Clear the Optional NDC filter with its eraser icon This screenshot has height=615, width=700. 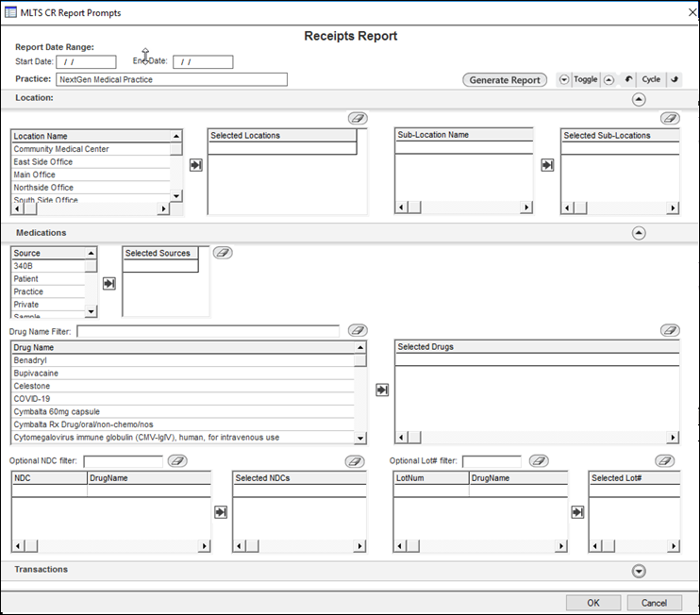pos(177,461)
